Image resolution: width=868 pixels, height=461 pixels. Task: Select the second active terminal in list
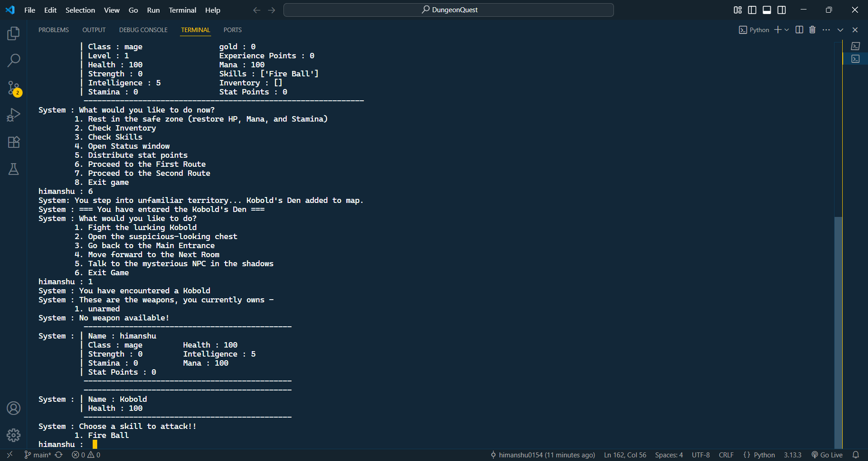855,59
